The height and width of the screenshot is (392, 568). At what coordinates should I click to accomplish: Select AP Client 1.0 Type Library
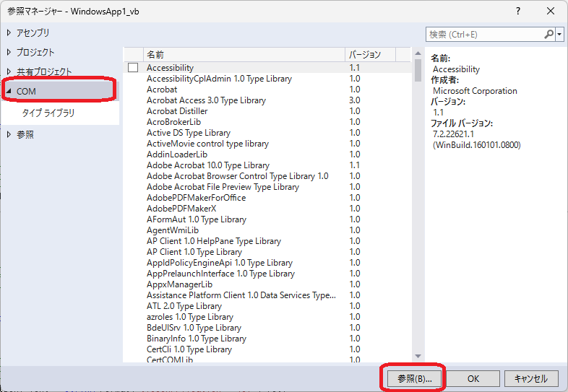pos(194,252)
